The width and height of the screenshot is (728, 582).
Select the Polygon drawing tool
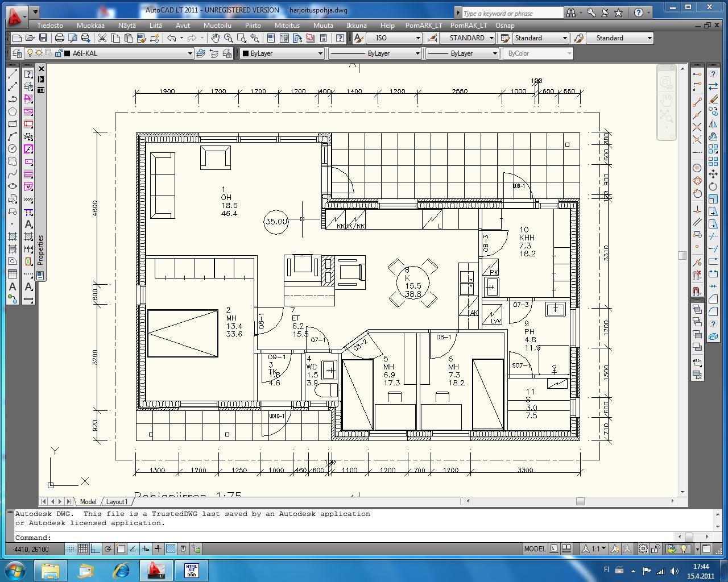[x=12, y=111]
